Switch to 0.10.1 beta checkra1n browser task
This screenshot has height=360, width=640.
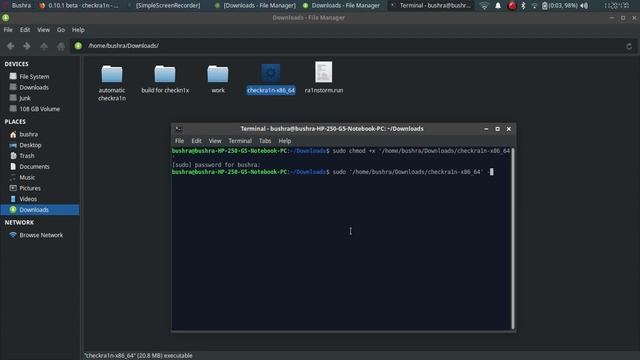79,6
